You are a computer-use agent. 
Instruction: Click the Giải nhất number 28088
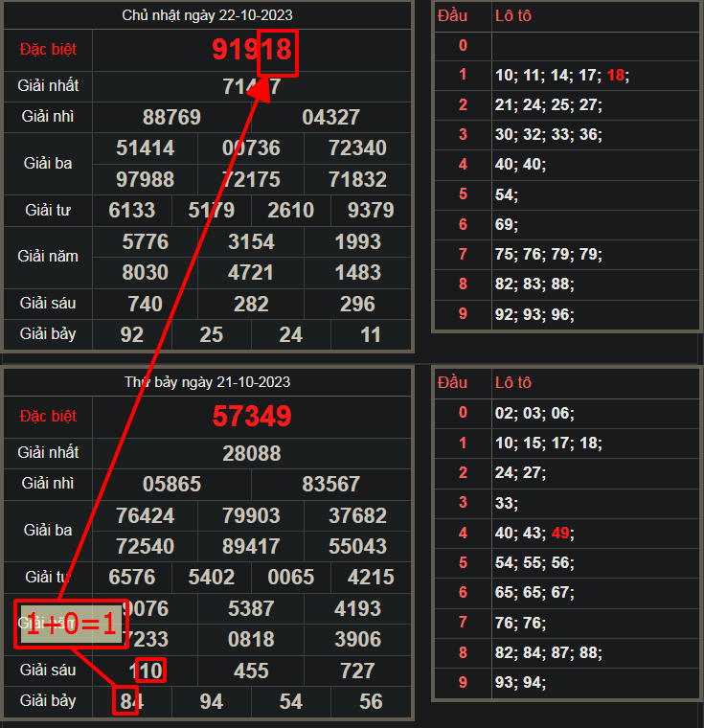pyautogui.click(x=252, y=452)
